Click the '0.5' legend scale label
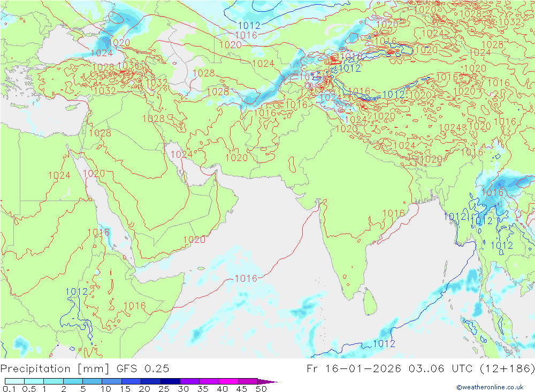The width and height of the screenshot is (535, 392). pos(29,389)
